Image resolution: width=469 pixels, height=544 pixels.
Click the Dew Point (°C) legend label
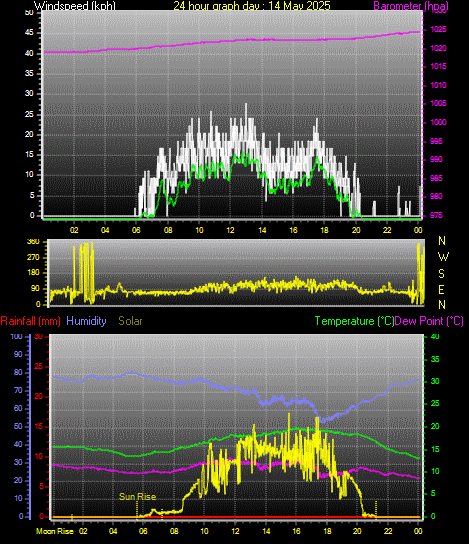click(429, 321)
